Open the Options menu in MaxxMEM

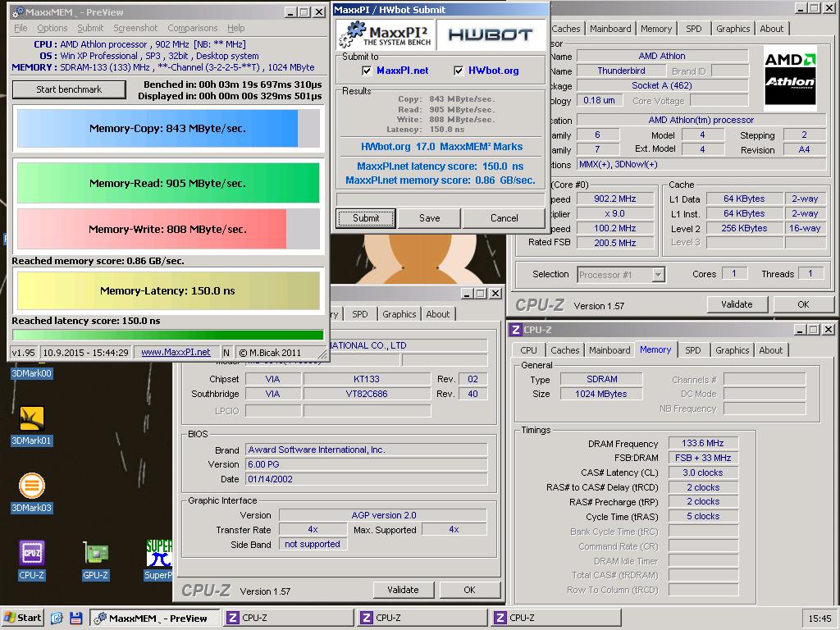pos(52,28)
